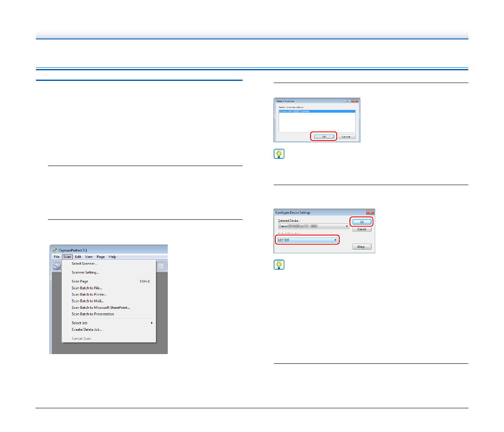Choose Select Scanner... from Scan menu
This screenshot has width=504, height=432.
(x=84, y=263)
